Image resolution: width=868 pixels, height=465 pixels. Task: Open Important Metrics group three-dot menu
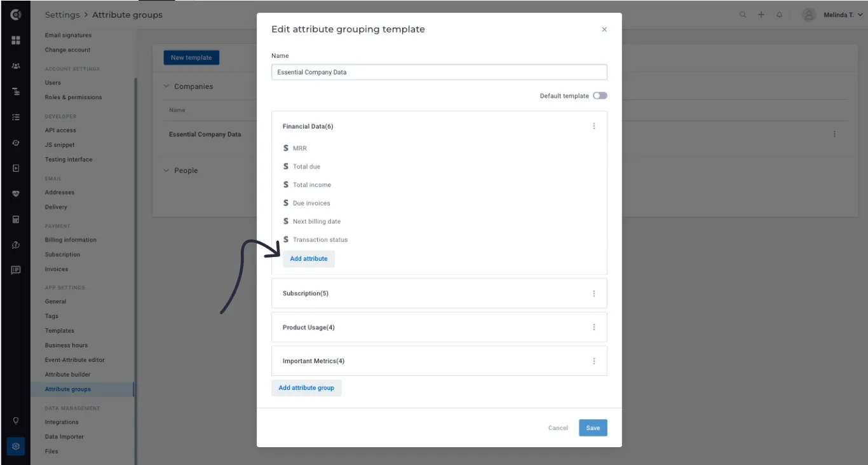[594, 361]
